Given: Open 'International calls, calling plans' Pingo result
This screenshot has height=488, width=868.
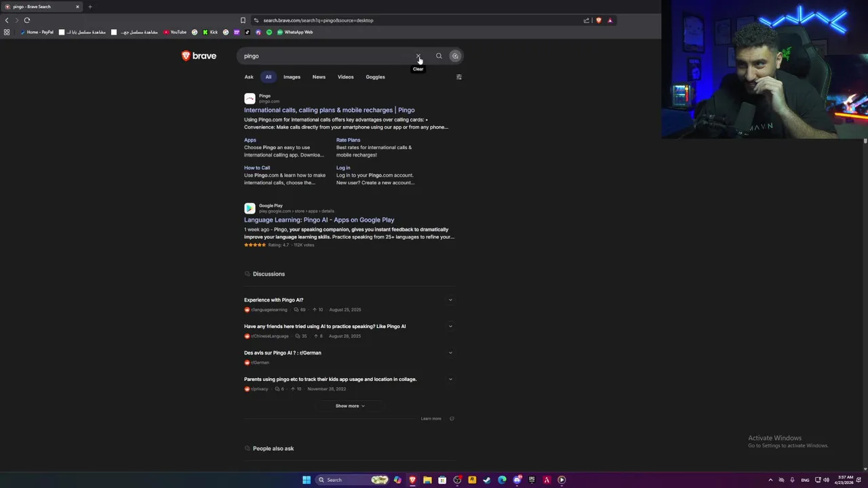Looking at the screenshot, I should pyautogui.click(x=329, y=110).
